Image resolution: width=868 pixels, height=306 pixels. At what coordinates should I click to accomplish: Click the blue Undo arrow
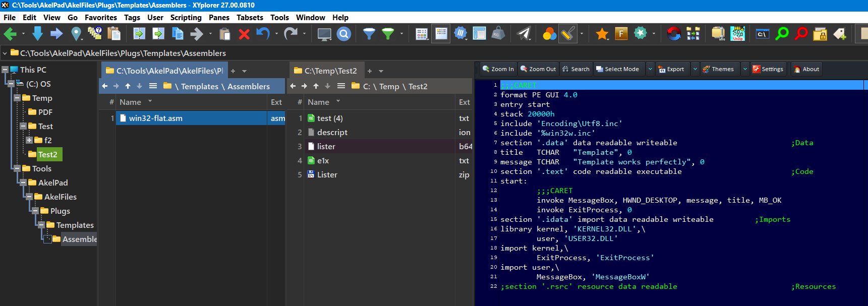[x=263, y=34]
